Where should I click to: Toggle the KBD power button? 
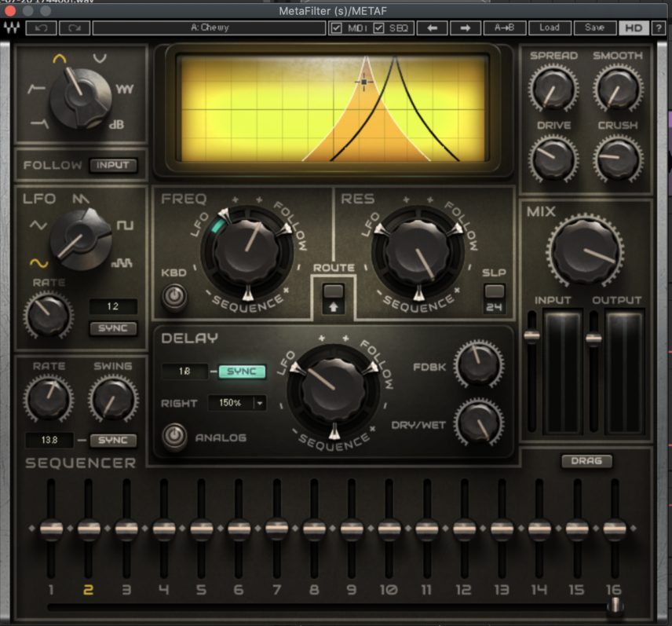coord(174,296)
